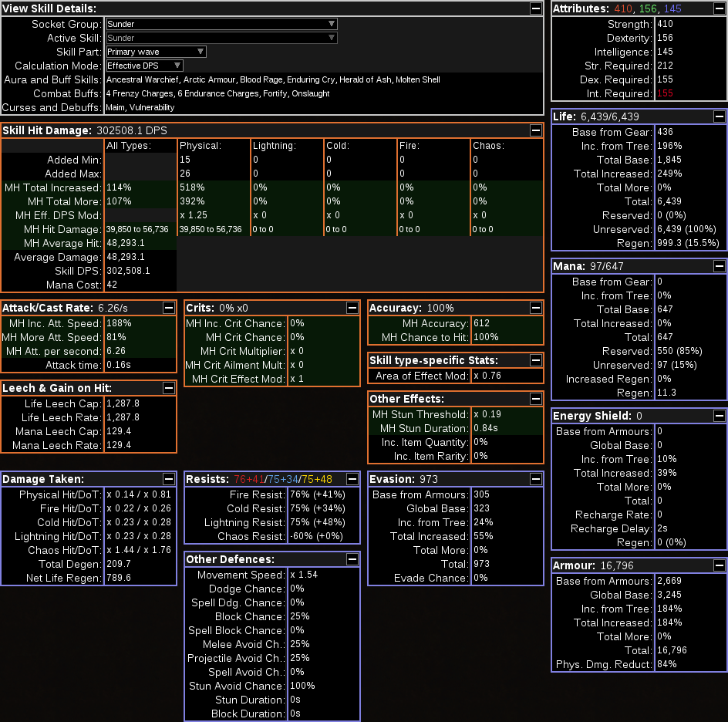Viewport: 728px width, 722px height.
Task: Collapse the Armour section
Action: [719, 565]
